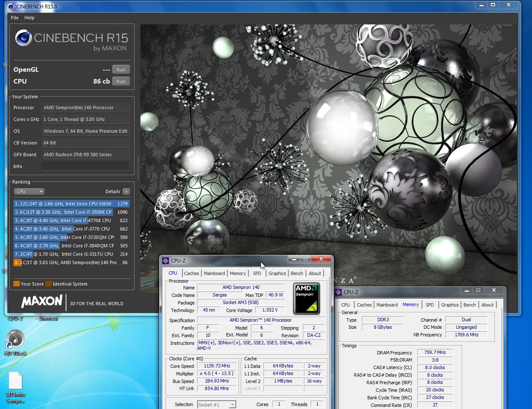Click the Bus Speed value 284.93 MHz
The image size is (532, 409).
pos(217,381)
